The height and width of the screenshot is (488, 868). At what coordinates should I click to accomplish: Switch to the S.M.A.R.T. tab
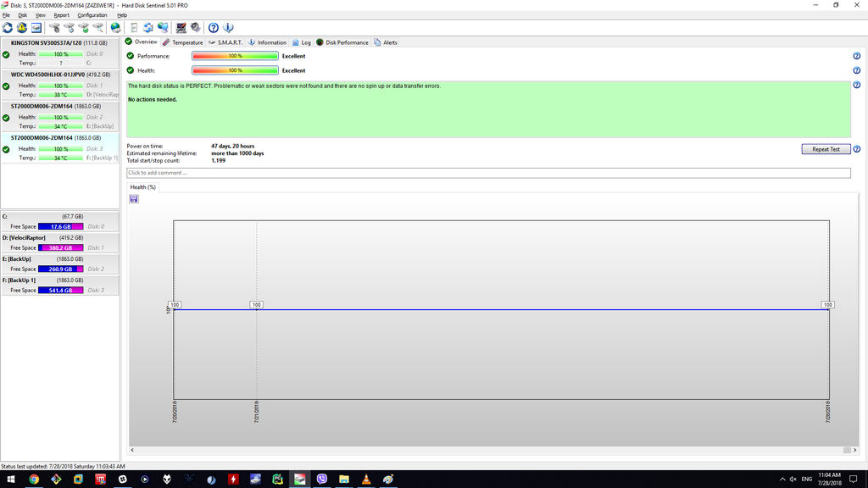pos(225,42)
